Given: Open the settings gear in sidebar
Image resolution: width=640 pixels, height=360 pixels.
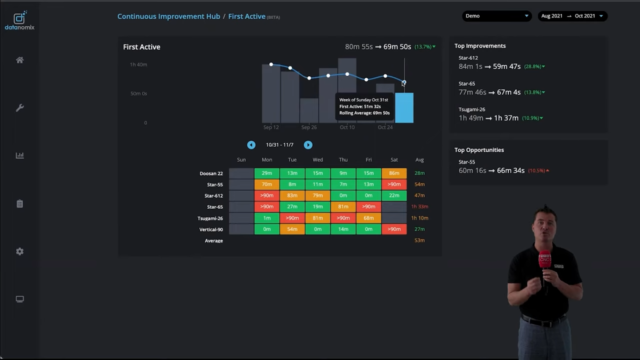Looking at the screenshot, I should tap(20, 251).
